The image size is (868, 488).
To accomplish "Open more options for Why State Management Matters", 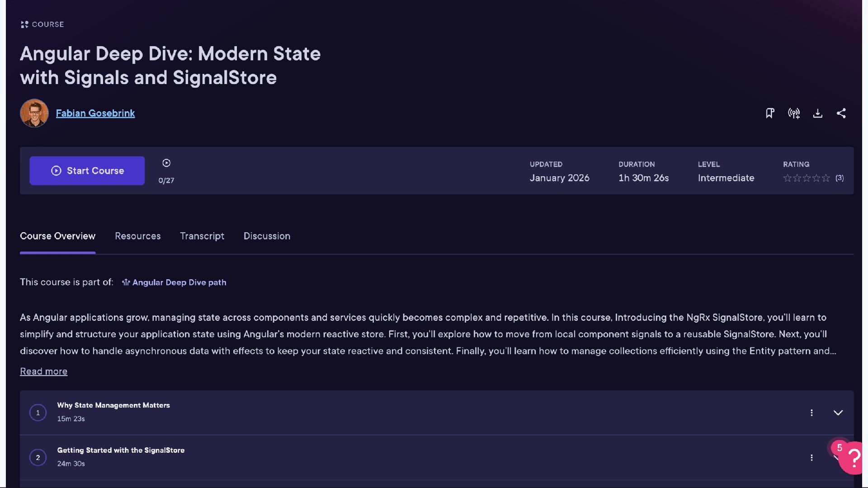I will tap(811, 413).
